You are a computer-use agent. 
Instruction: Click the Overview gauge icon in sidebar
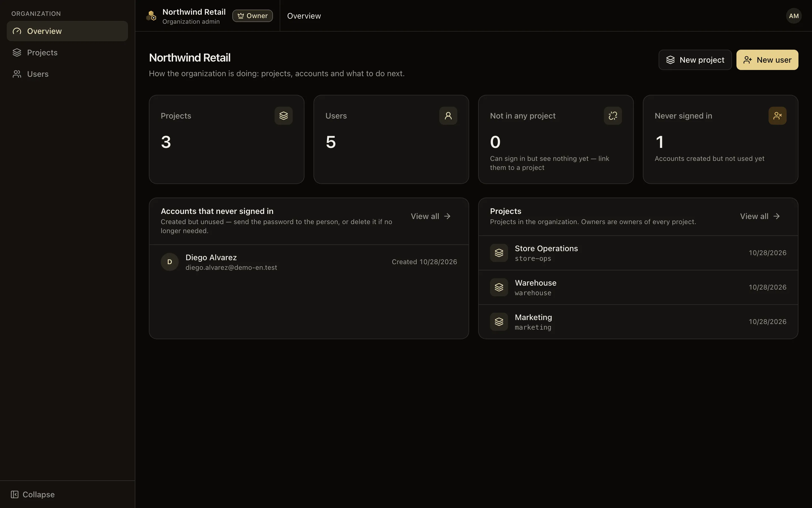[x=17, y=31]
